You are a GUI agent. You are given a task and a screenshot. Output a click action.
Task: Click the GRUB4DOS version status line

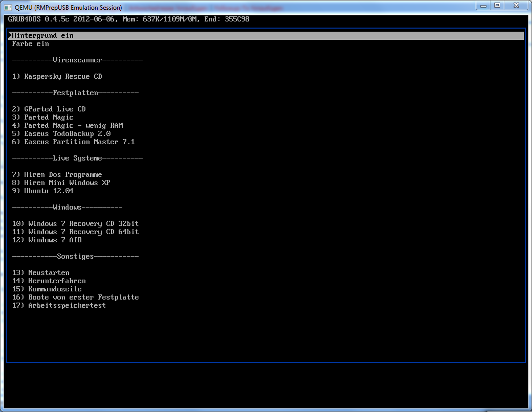(128, 19)
